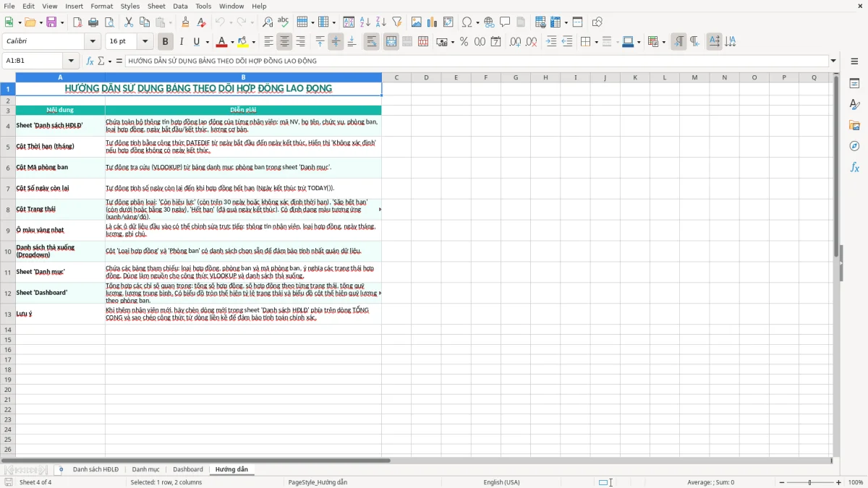Increase cell indent
The height and width of the screenshot is (488, 868).
(x=551, y=42)
